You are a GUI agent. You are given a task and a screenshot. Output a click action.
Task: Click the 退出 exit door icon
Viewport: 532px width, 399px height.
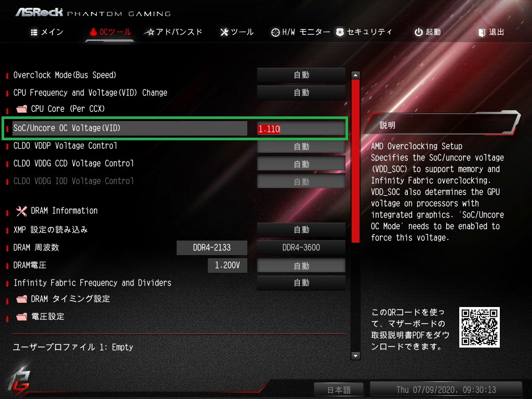point(482,32)
